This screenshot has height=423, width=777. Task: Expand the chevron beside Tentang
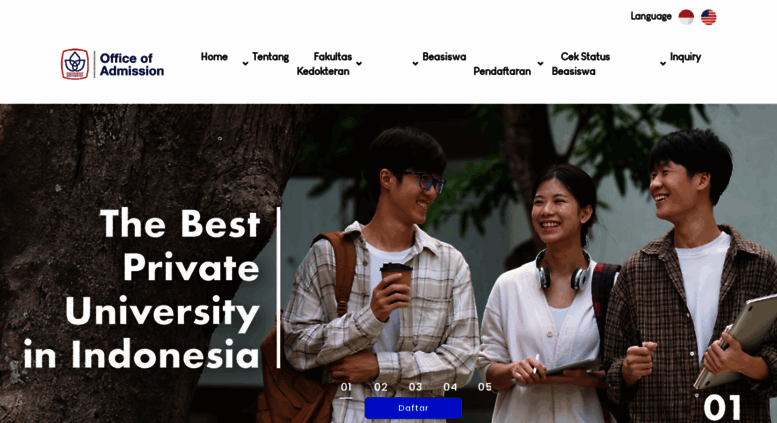[245, 63]
